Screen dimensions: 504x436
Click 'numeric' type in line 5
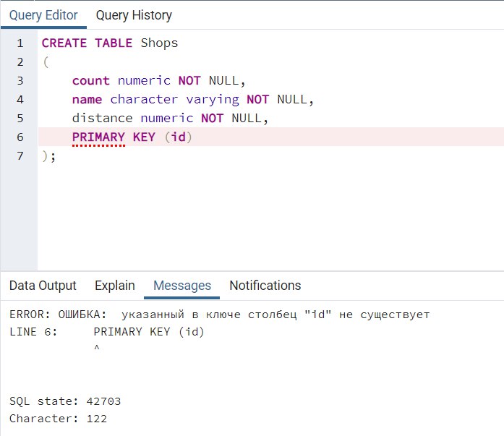pyautogui.click(x=167, y=119)
